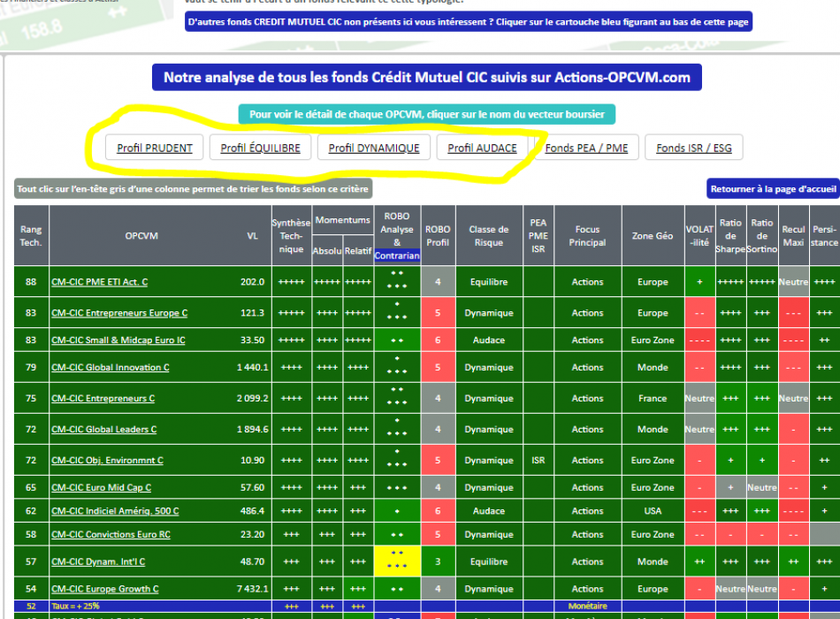Select the VL value 33.50

point(252,340)
